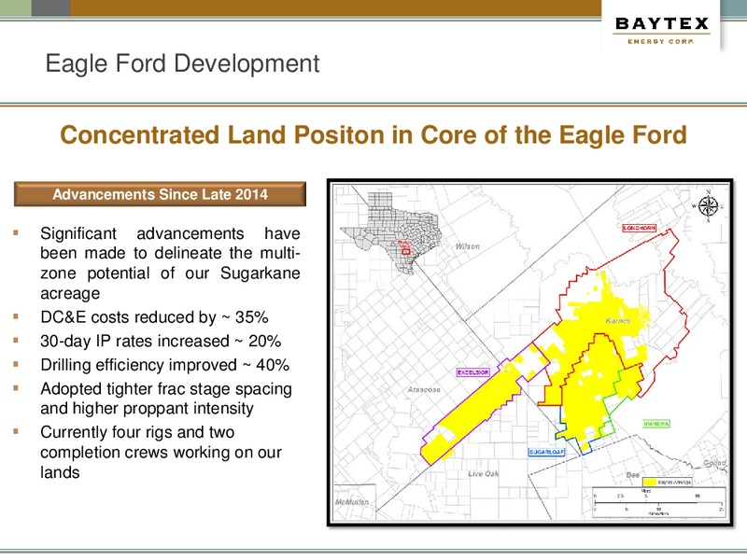Click the yellow Baytex Acreage legend swatch
This screenshot has width=747, height=560.
point(650,482)
